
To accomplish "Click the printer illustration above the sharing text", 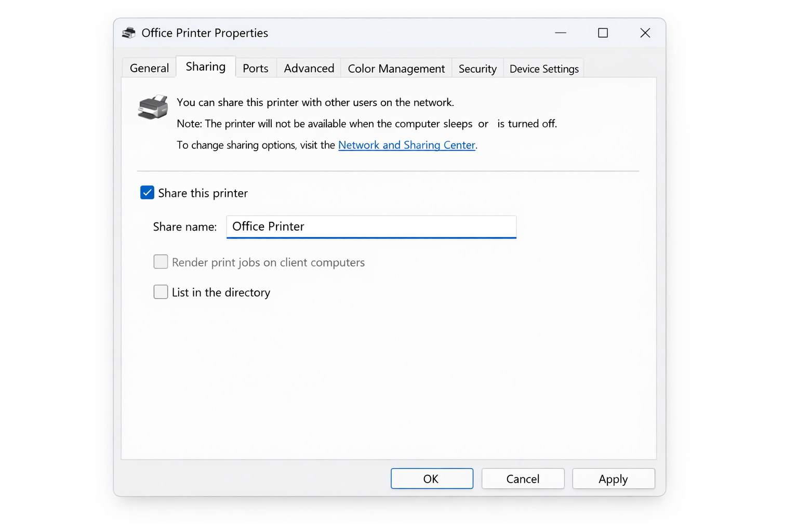I will (x=152, y=107).
